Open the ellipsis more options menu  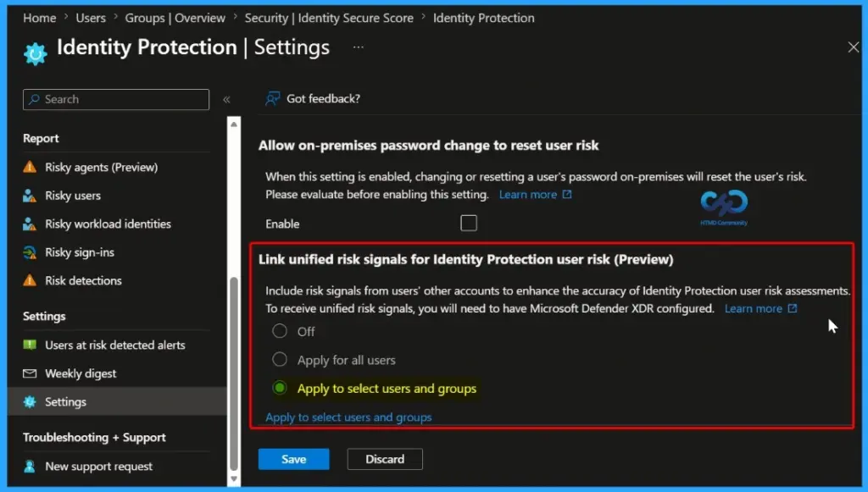359,47
